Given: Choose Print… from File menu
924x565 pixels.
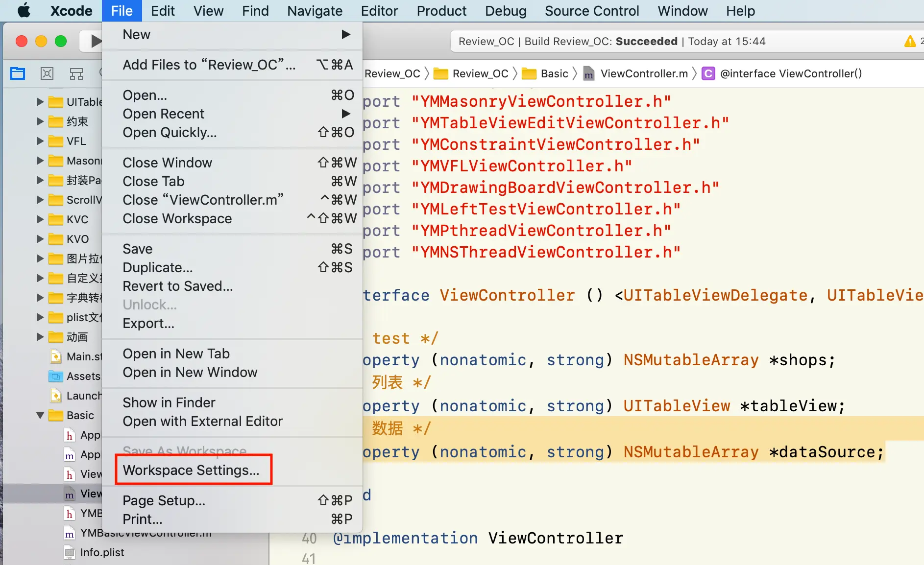Looking at the screenshot, I should (x=232, y=519).
